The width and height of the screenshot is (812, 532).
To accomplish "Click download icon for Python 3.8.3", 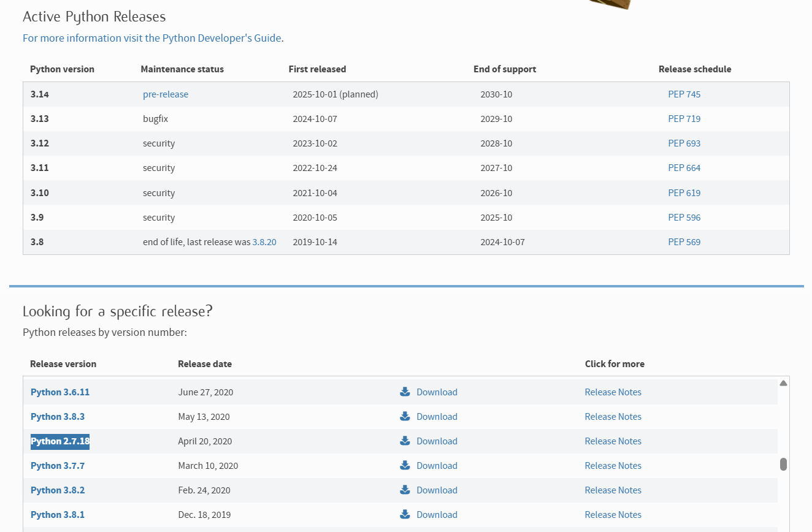I will [x=405, y=416].
